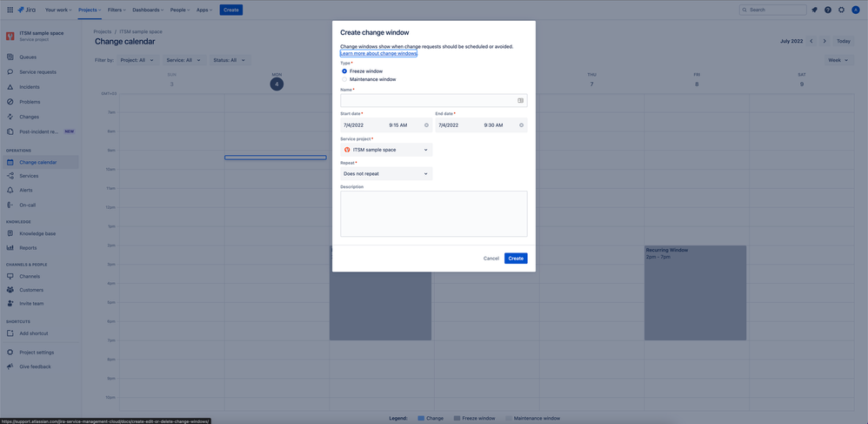The height and width of the screenshot is (424, 868).
Task: Open the notifications icon in top bar
Action: point(814,10)
